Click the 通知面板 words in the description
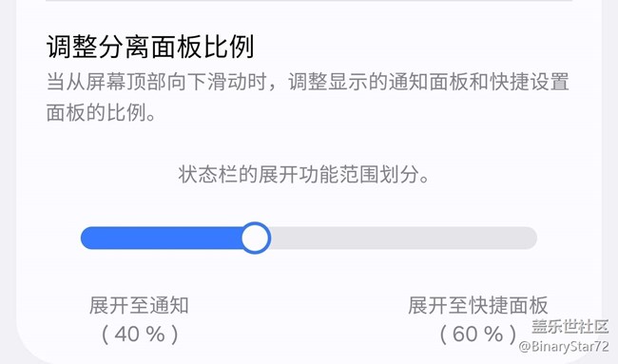This screenshot has height=364, width=618. point(429,82)
